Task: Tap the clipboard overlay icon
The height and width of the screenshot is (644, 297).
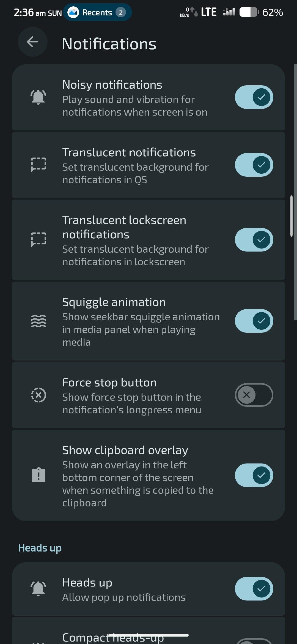Action: coord(38,475)
